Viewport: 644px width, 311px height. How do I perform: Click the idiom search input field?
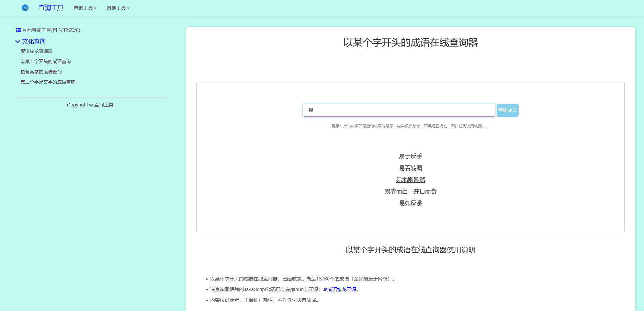[x=398, y=110]
